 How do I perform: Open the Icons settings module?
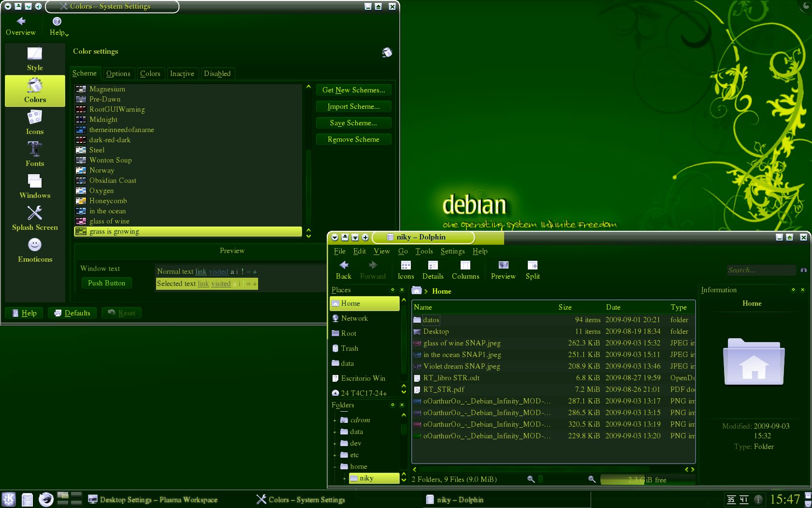pyautogui.click(x=35, y=122)
